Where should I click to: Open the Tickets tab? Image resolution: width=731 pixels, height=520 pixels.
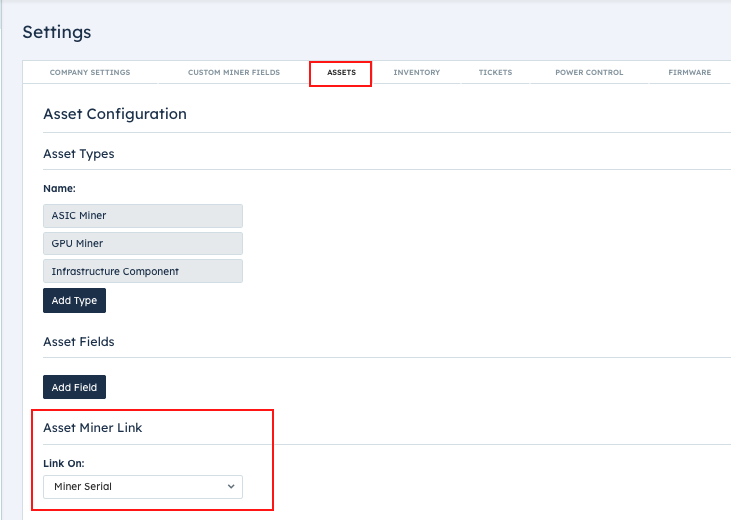pyautogui.click(x=495, y=72)
